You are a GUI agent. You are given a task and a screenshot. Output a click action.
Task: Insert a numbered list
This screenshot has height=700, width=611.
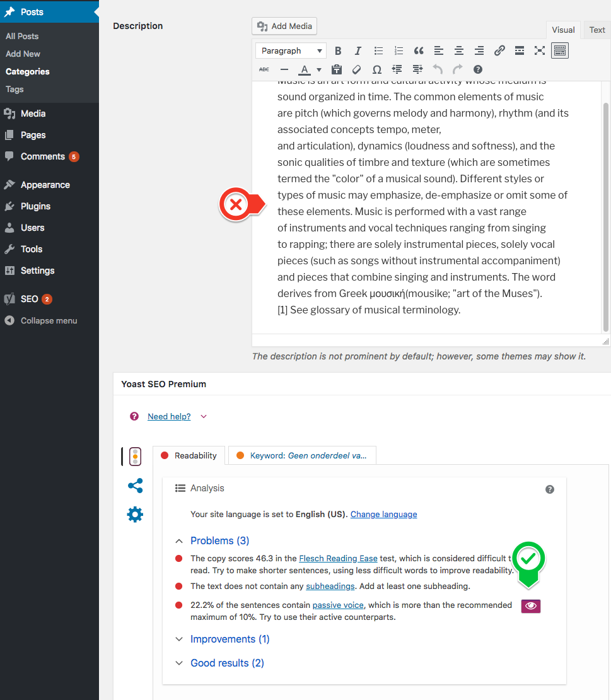coord(398,50)
